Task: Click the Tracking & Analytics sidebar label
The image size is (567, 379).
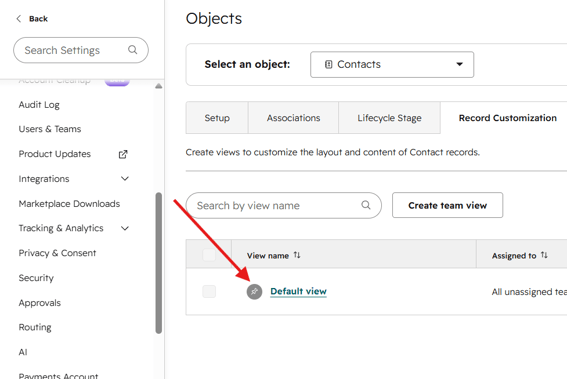Action: [61, 228]
